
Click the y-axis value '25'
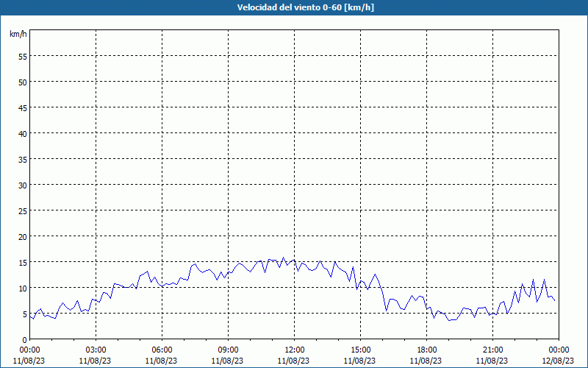23,211
